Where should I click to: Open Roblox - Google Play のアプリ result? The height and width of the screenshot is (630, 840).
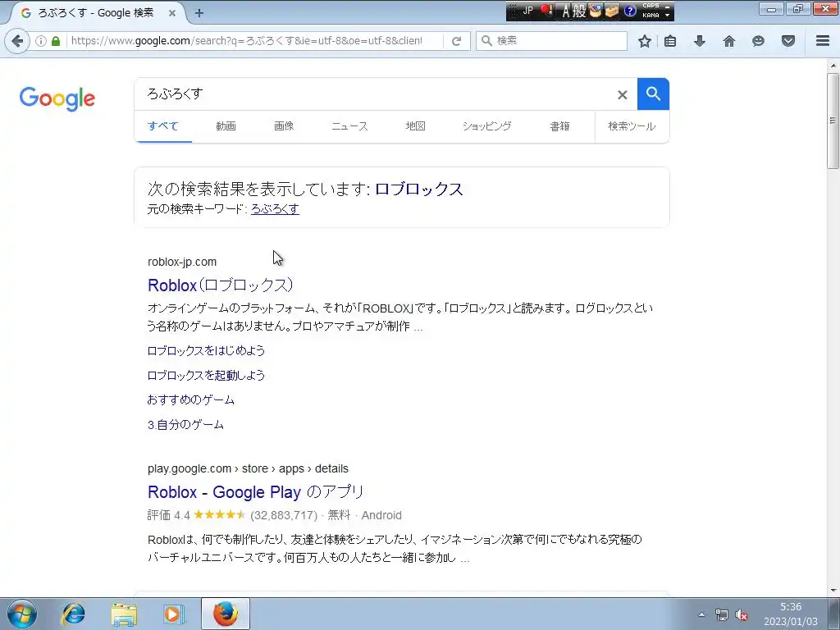tap(256, 492)
